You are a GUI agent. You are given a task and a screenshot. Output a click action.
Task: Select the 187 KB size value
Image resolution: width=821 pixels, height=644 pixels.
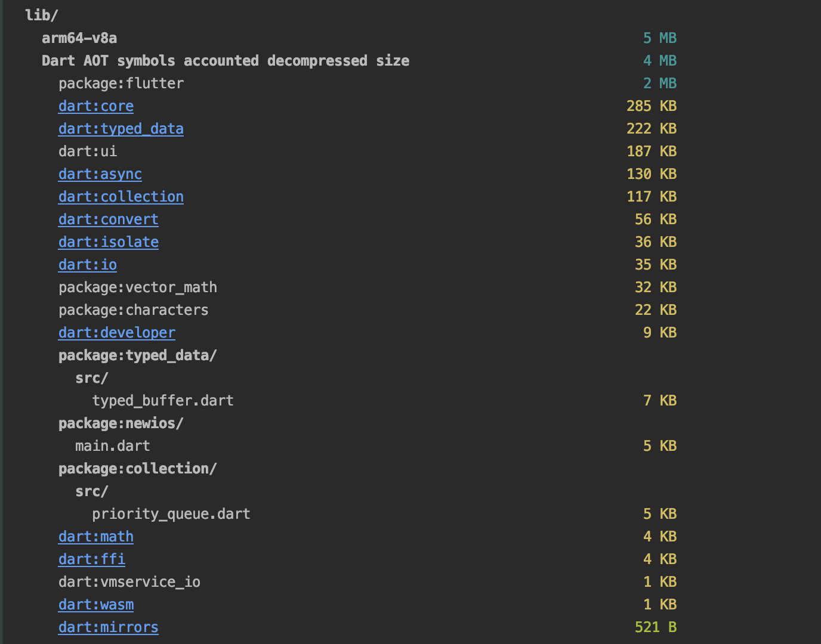(652, 151)
